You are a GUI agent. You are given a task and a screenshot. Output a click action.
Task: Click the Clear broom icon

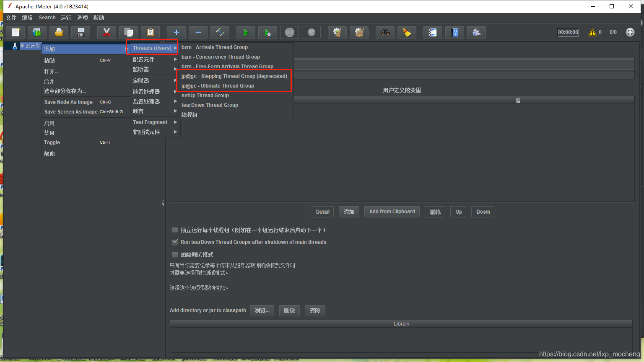point(337,32)
